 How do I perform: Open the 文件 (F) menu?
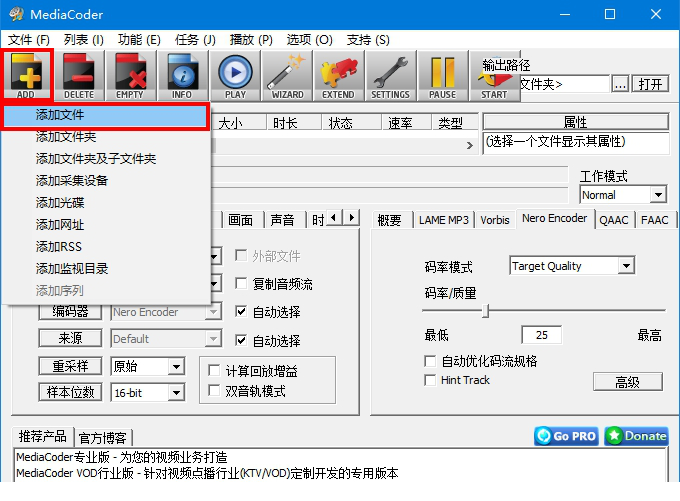click(29, 40)
